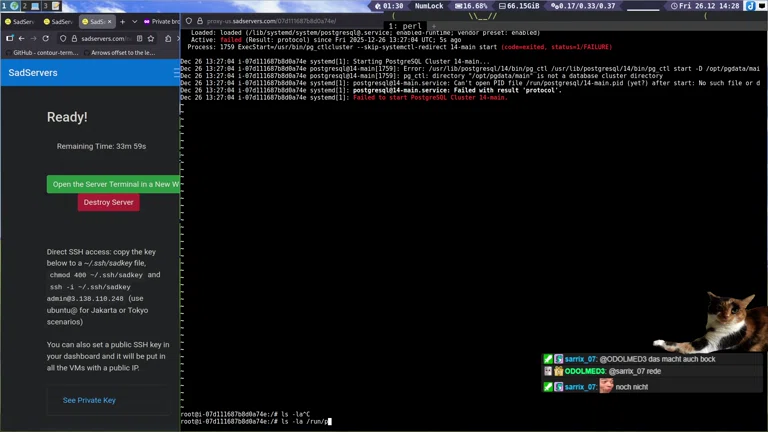Click shield icon in proxy-us window address bar
This screenshot has width=768, height=432.
(x=189, y=21)
